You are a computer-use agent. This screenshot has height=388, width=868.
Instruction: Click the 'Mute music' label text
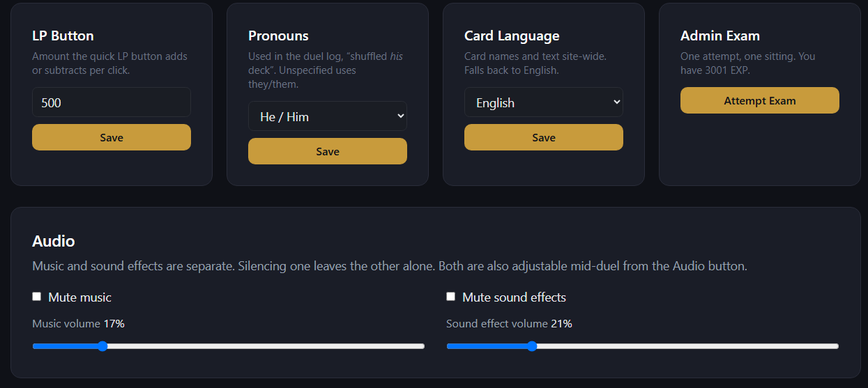tap(79, 297)
